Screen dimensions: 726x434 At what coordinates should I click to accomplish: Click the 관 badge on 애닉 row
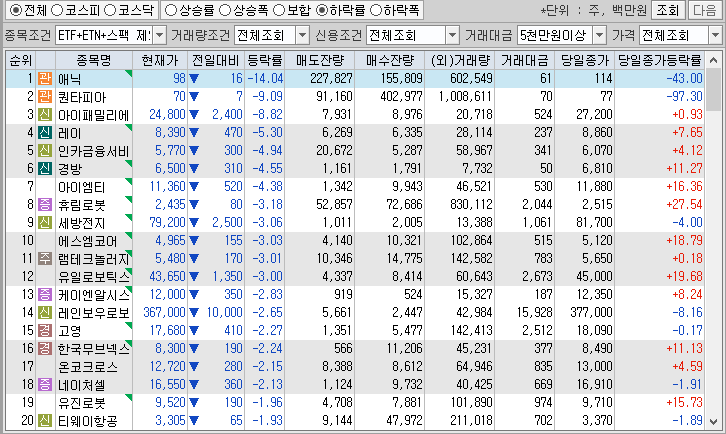(x=44, y=78)
